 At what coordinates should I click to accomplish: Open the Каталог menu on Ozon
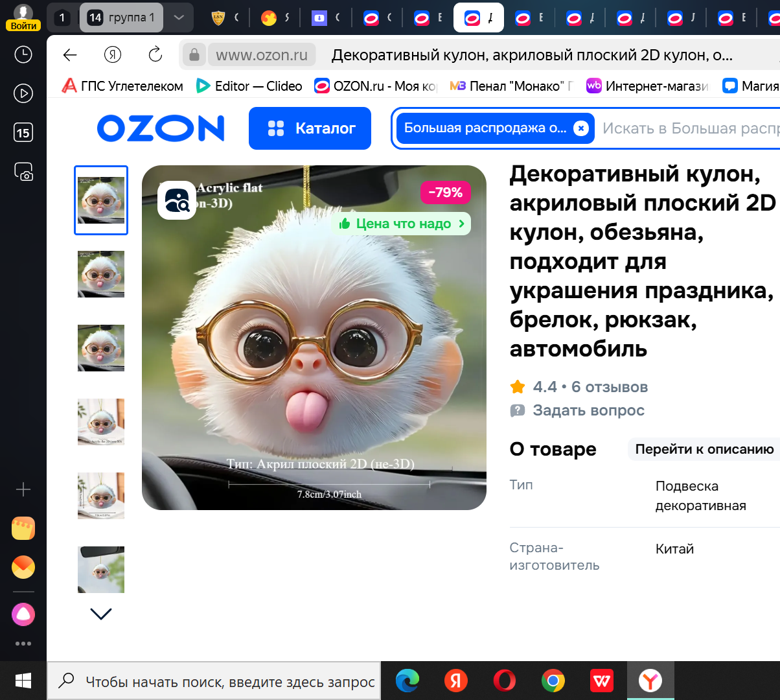pos(310,128)
